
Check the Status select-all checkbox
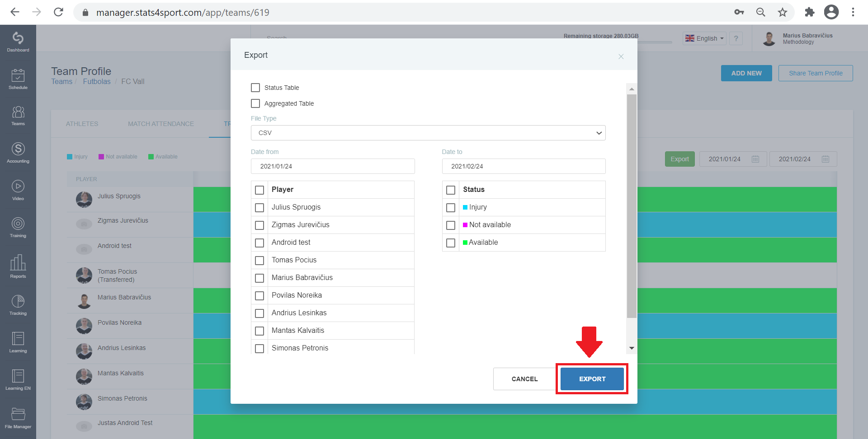click(x=451, y=190)
